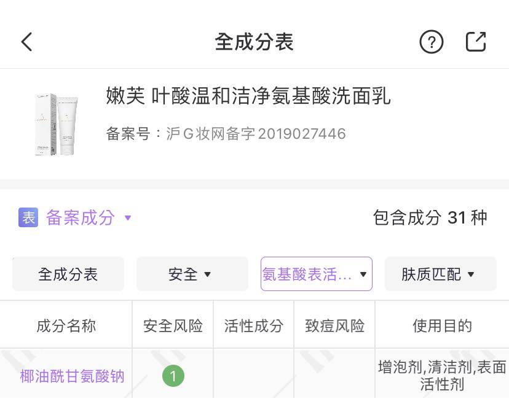Click the purple 表 table icon

[x=28, y=217]
